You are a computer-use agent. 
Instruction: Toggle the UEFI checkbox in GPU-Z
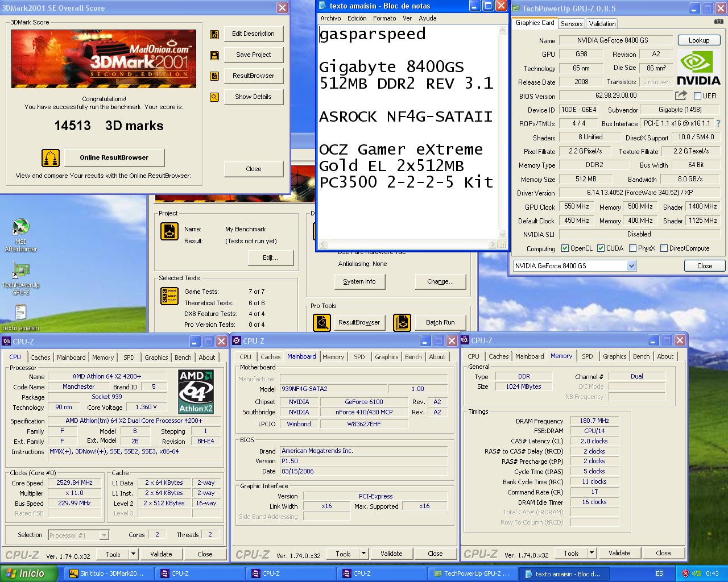coord(697,96)
